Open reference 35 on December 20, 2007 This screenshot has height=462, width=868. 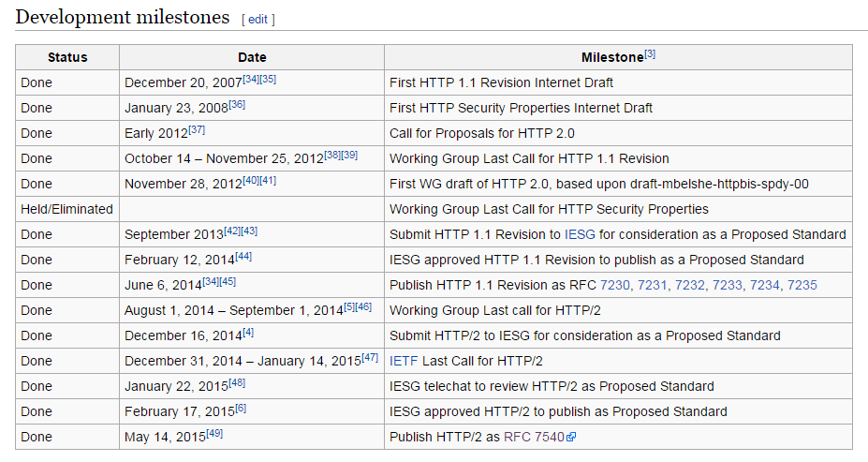tap(268, 80)
